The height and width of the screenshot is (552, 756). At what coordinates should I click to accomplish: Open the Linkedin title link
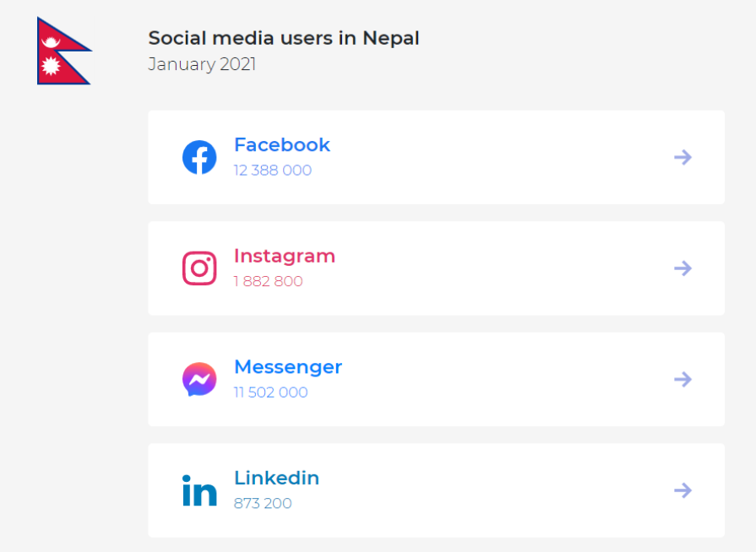point(276,478)
